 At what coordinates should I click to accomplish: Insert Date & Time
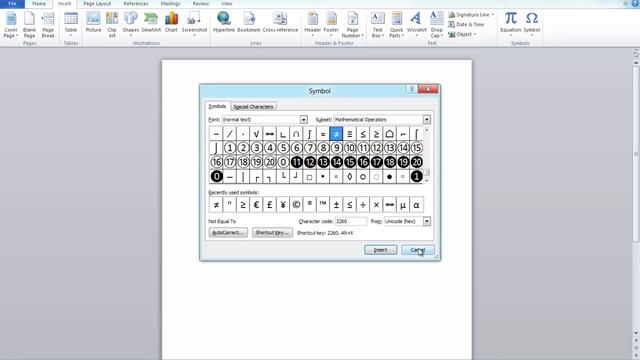(x=466, y=24)
